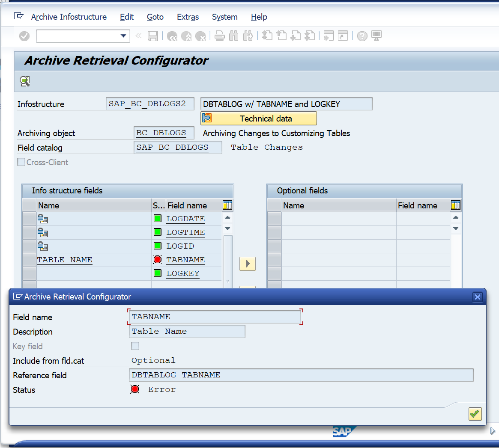The width and height of the screenshot is (499, 448).
Task: Click the Cancel red-X toolbar icon
Action: [200, 36]
